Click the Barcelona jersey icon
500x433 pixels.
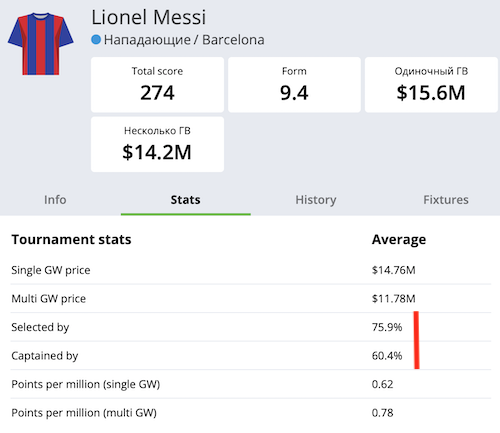coord(41,44)
